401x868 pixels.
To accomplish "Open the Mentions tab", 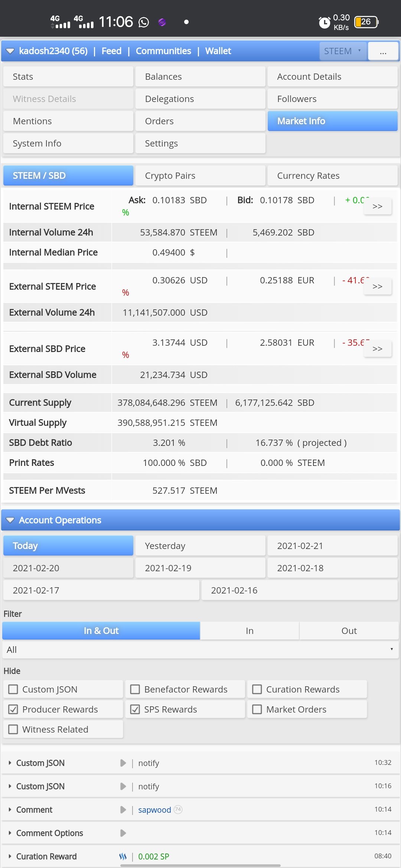I will tap(68, 121).
